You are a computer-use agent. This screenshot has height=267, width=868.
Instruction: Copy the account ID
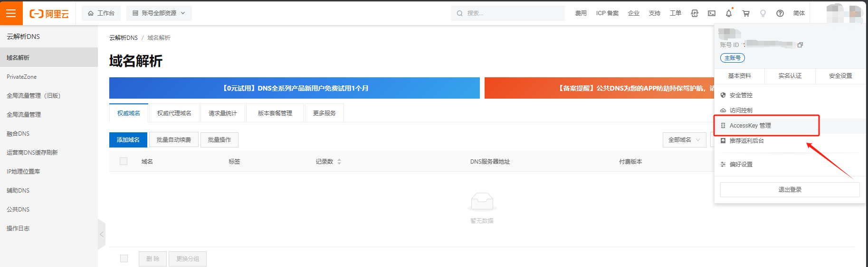800,45
